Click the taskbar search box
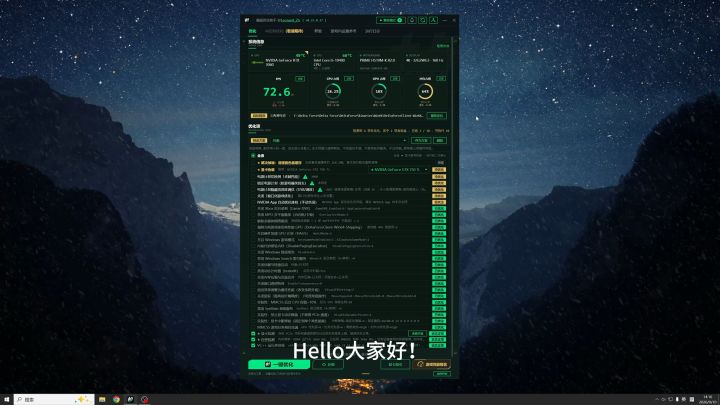 [x=54, y=399]
